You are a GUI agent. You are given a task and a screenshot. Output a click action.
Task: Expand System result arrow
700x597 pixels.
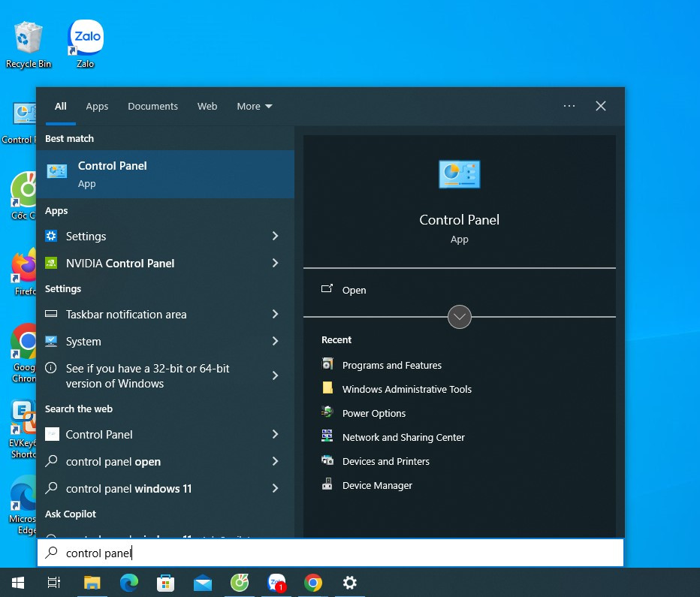(x=275, y=341)
